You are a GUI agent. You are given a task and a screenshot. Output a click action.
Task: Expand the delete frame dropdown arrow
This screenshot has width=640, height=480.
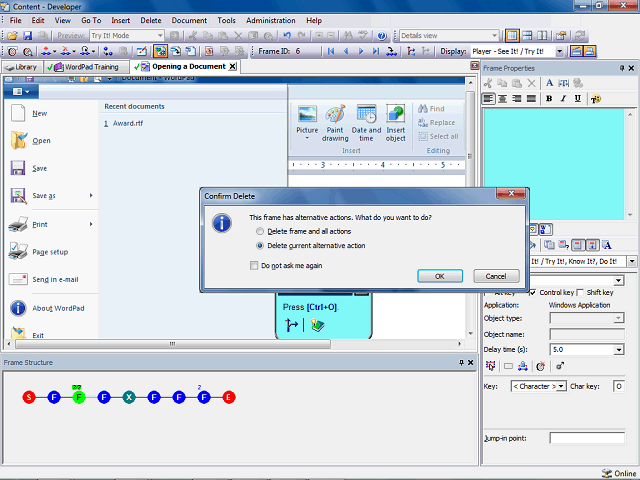click(x=74, y=52)
